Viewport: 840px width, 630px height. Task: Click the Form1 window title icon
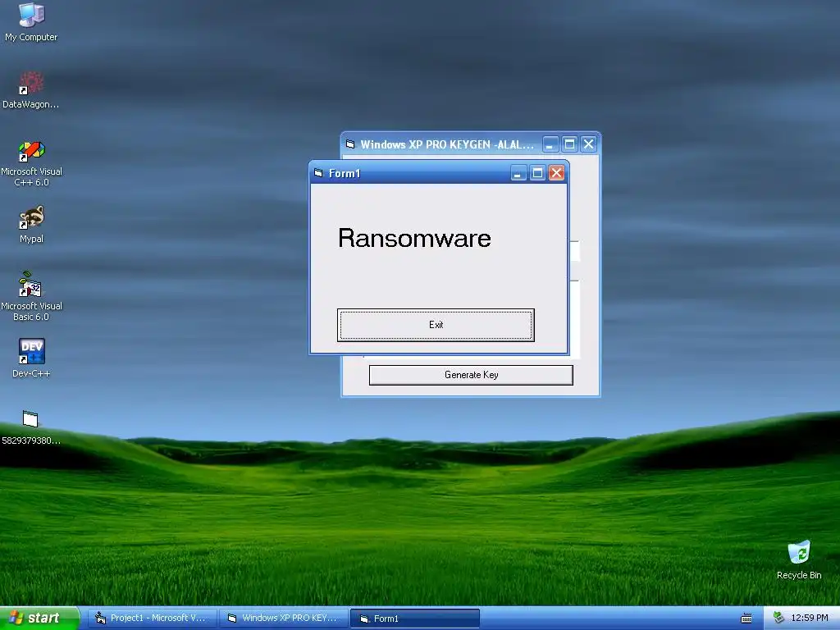(319, 173)
